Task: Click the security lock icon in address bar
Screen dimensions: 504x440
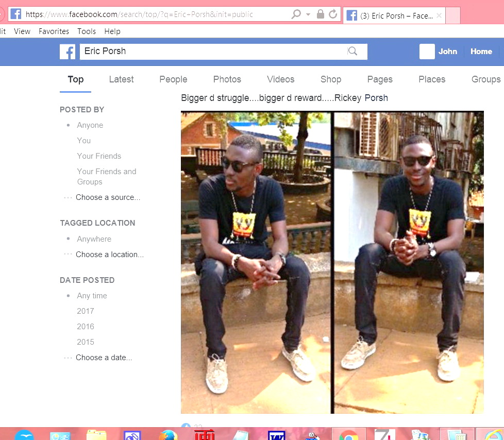Action: tap(321, 14)
